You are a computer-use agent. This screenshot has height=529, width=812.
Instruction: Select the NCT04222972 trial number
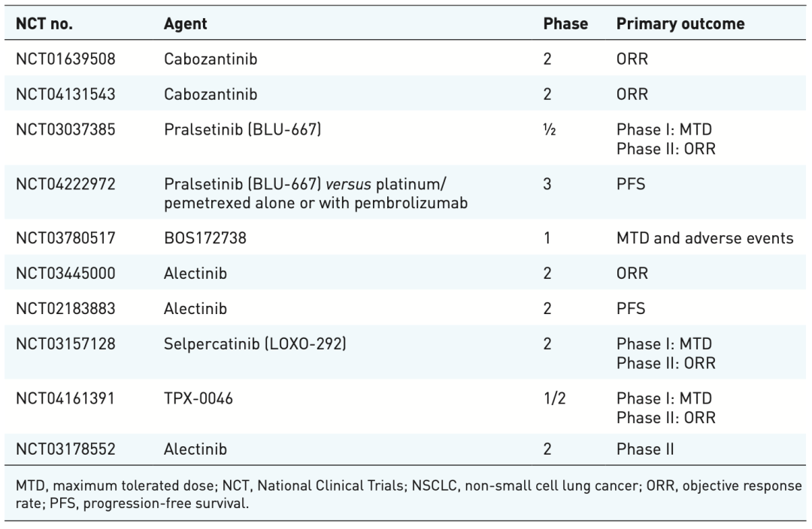pyautogui.click(x=65, y=183)
